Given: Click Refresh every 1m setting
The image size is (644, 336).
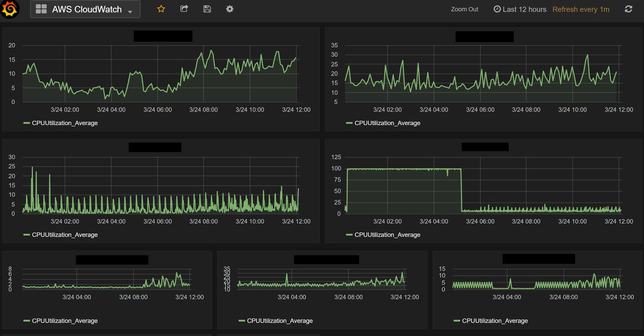Looking at the screenshot, I should point(581,9).
